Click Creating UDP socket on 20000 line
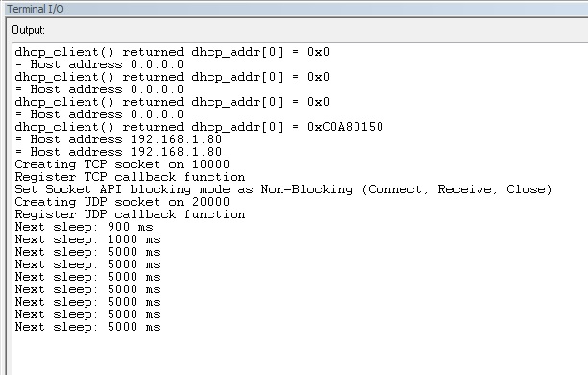This screenshot has height=375, width=588. 122,202
